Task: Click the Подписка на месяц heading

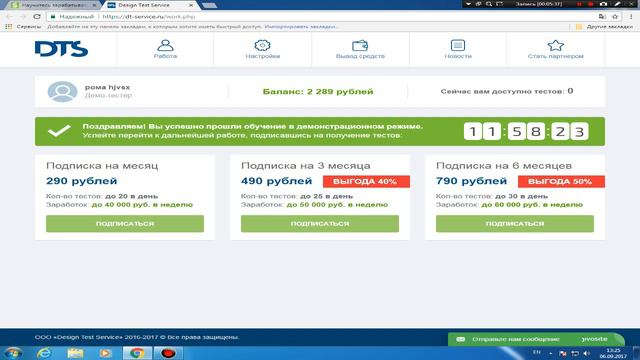Action: (x=102, y=166)
